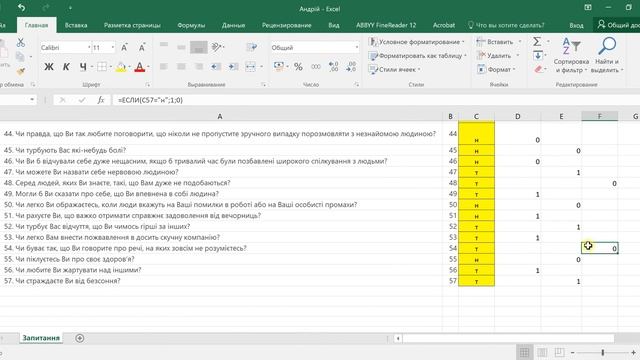Open font color dropdown arrow
Image resolution: width=640 pixels, height=360 pixels.
point(148,67)
